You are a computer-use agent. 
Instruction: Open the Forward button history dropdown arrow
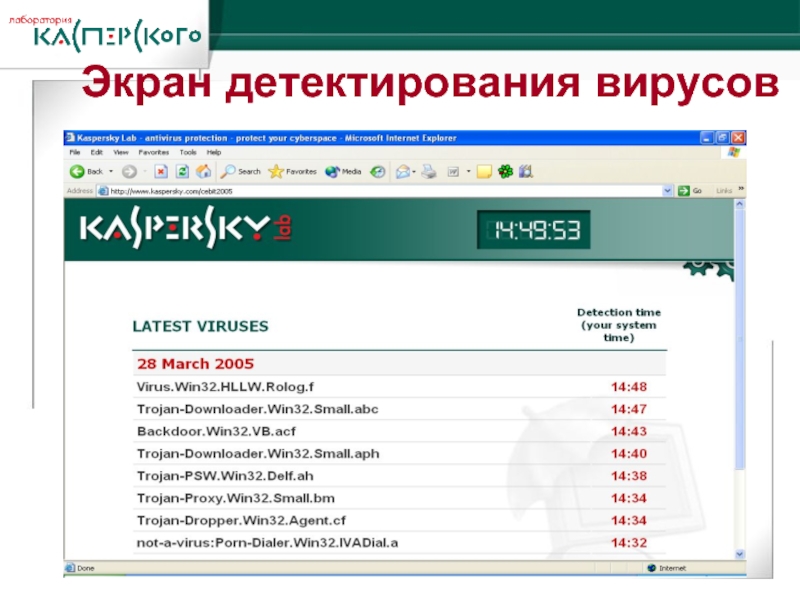coord(145,171)
